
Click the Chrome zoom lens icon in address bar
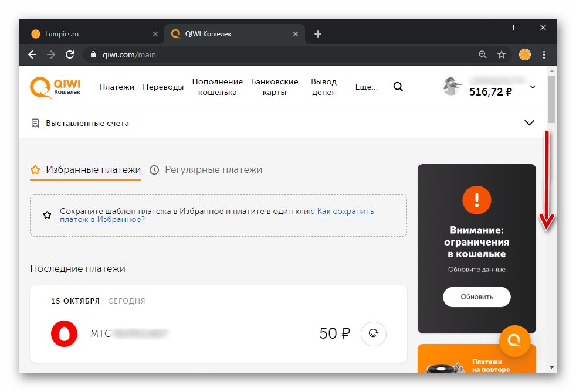coord(482,54)
